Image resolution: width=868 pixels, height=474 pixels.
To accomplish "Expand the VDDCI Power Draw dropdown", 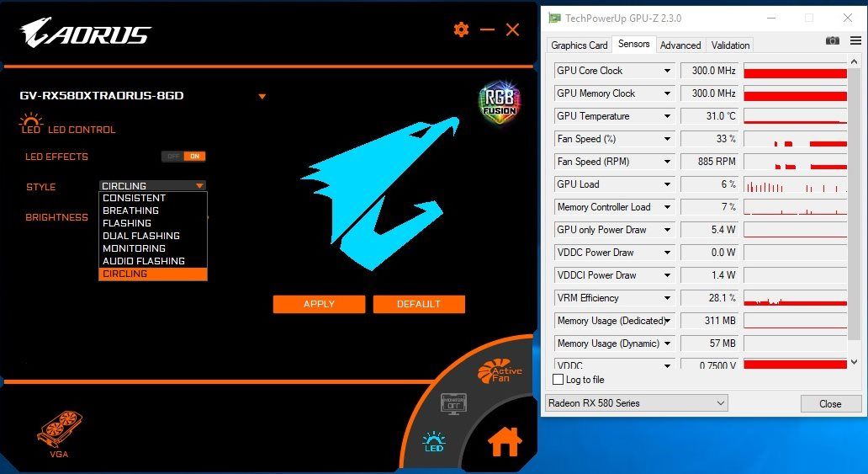I will [667, 275].
